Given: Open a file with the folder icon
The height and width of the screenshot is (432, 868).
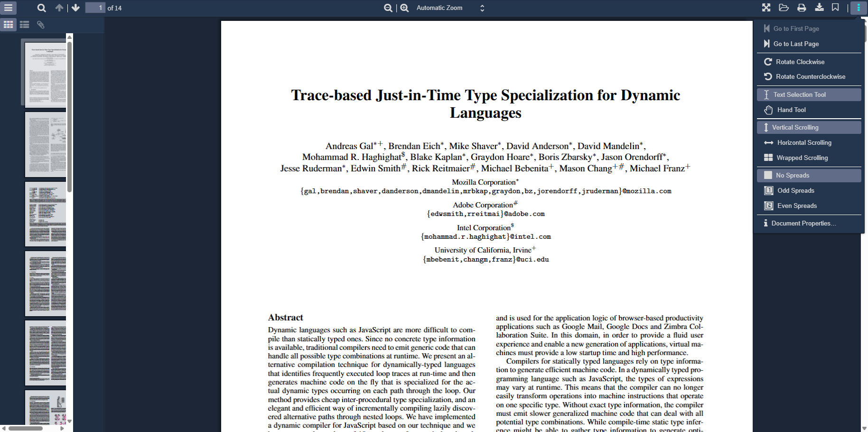Looking at the screenshot, I should 784,8.
